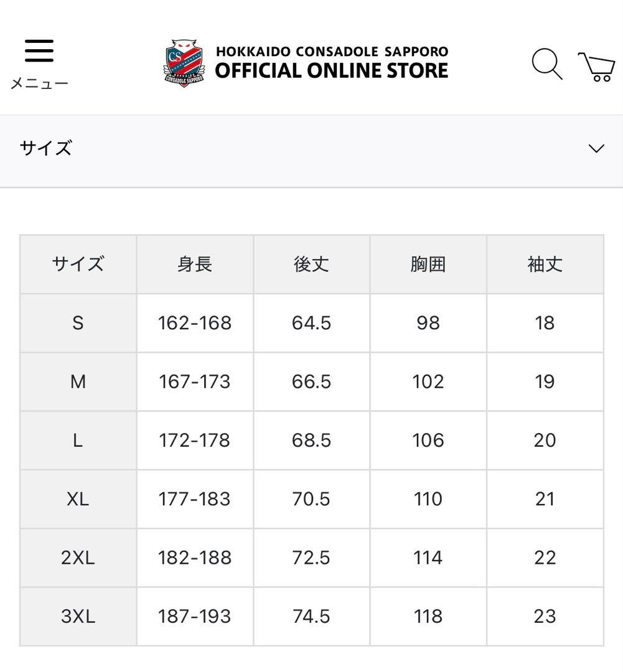Open the hamburger menu
623x672 pixels.
pos(39,50)
